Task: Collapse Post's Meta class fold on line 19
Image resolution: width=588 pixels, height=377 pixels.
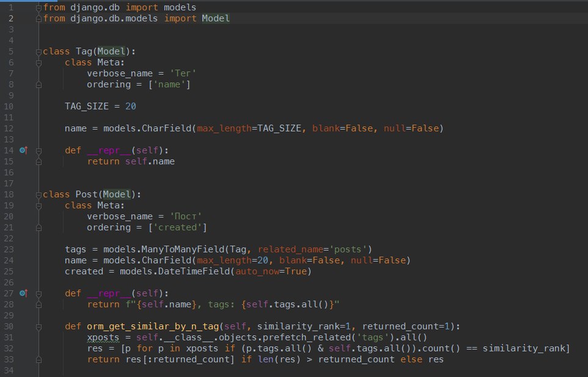Action: [x=39, y=206]
